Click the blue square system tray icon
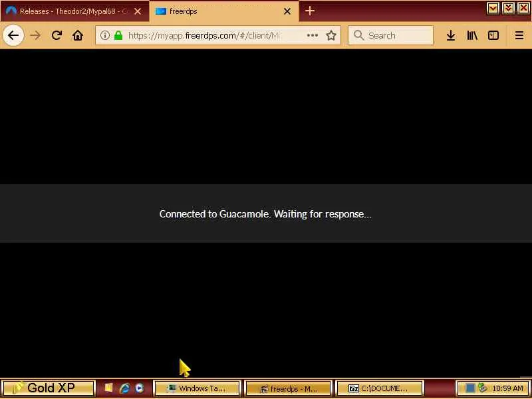 (470, 388)
